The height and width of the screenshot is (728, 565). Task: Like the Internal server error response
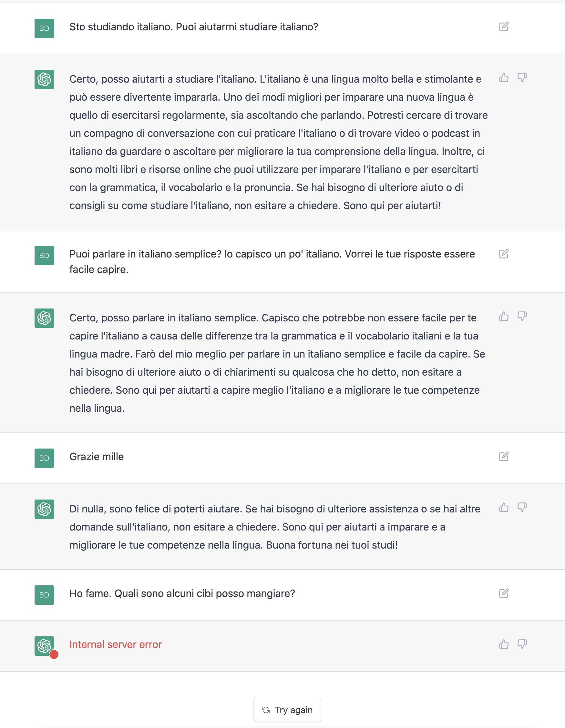pyautogui.click(x=504, y=644)
